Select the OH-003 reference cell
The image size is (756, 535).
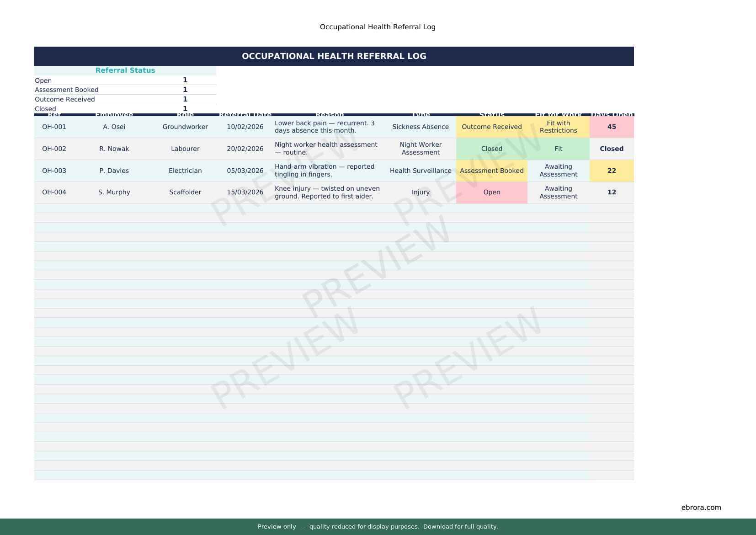54,171
